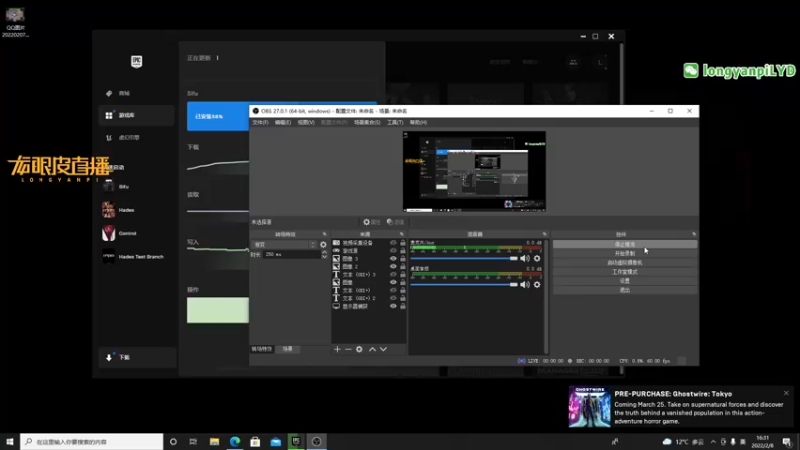Open the Windows Start menu

[10, 441]
